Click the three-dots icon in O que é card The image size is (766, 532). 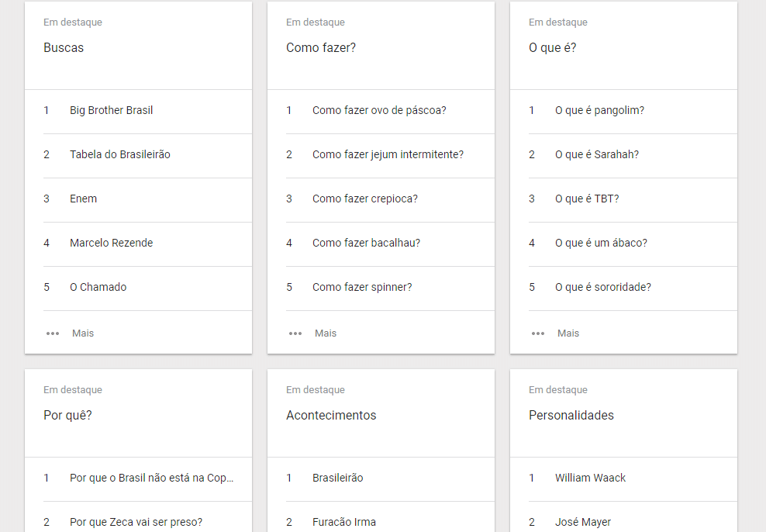(x=538, y=333)
